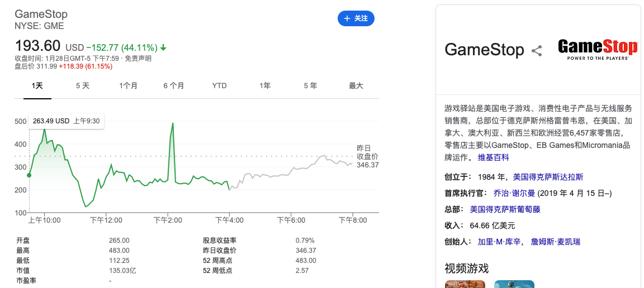The width and height of the screenshot is (644, 288).
Task: Click the 美国得克萨斯葡萄藤 headquarters link
Action: click(505, 209)
